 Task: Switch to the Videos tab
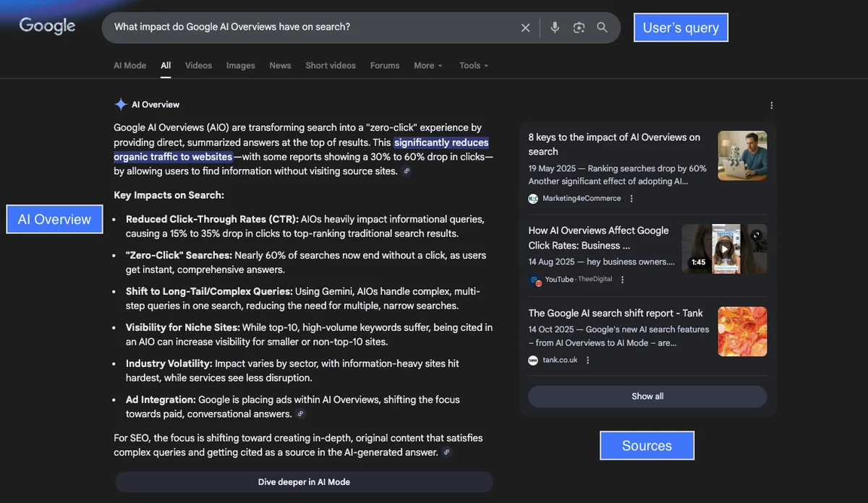tap(198, 65)
